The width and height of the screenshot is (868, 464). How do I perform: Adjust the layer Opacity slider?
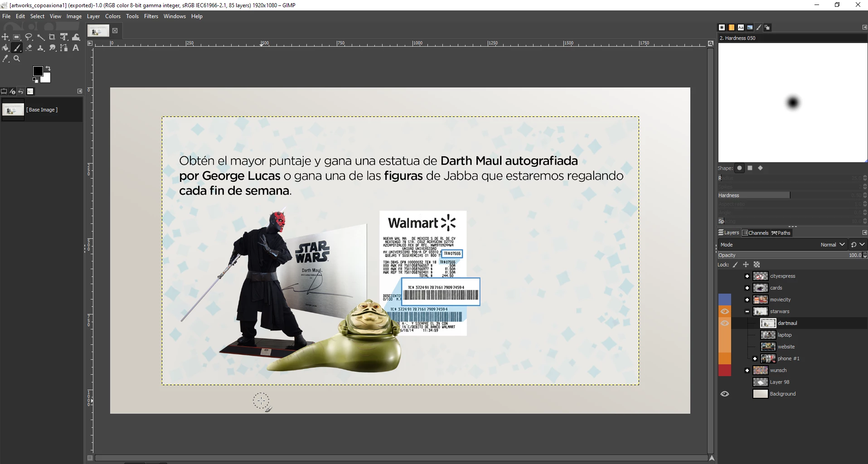click(790, 255)
